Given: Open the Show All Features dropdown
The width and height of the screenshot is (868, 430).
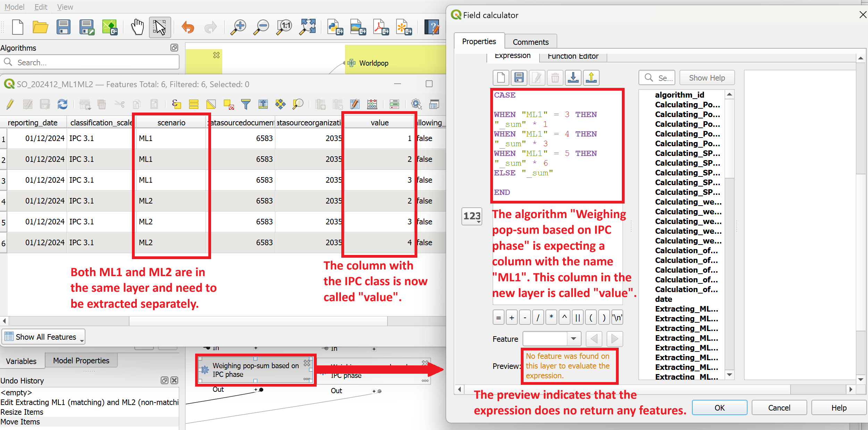Looking at the screenshot, I should (43, 336).
